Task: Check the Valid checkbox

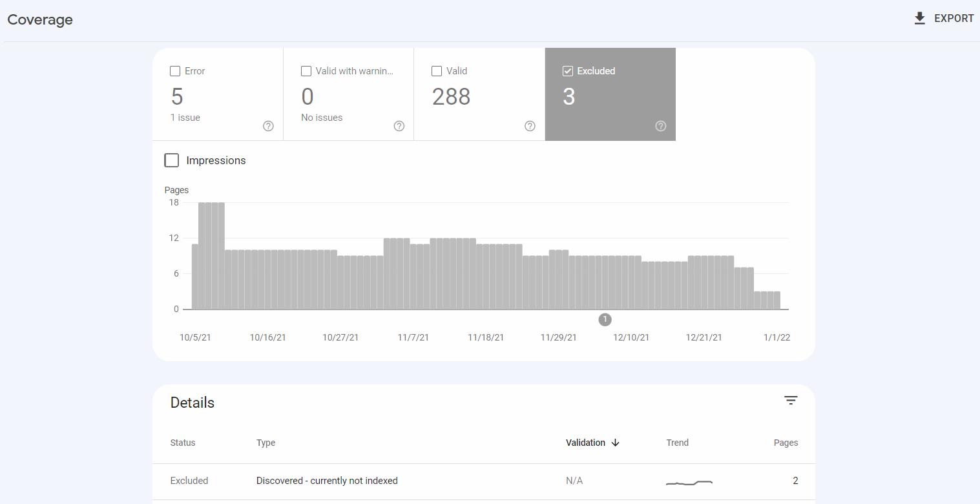Action: coord(437,71)
